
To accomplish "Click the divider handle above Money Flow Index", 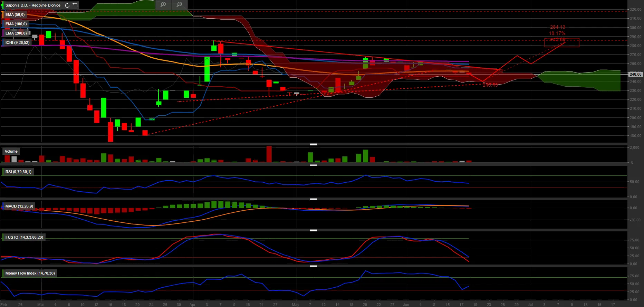I will 314,266.
